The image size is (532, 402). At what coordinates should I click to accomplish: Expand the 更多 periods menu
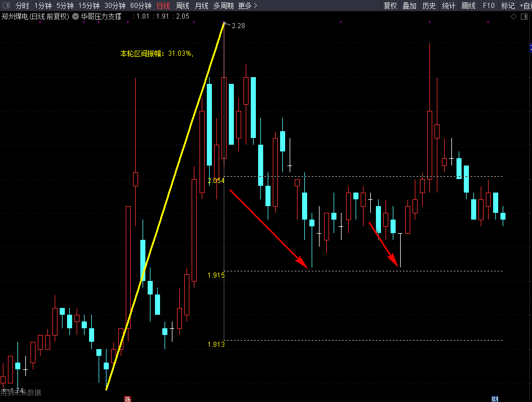pyautogui.click(x=247, y=6)
